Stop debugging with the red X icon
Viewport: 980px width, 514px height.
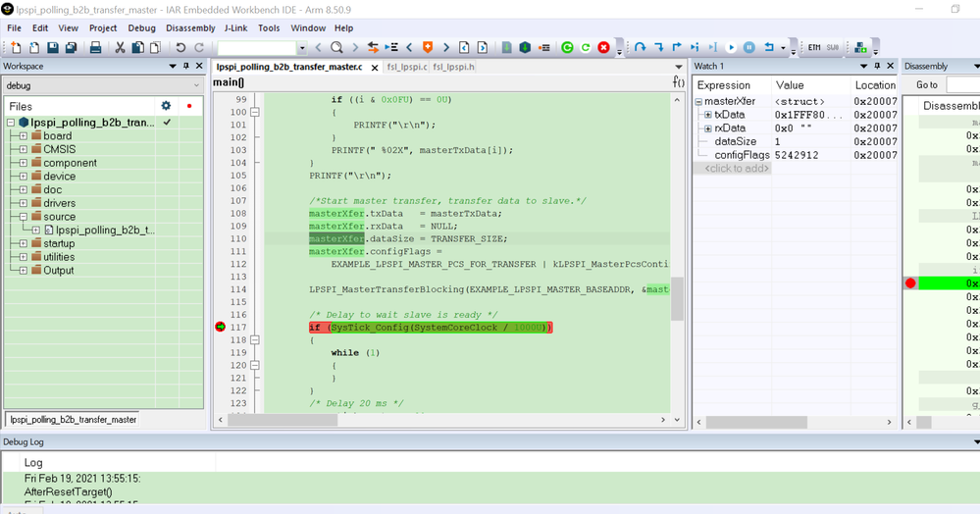(603, 47)
